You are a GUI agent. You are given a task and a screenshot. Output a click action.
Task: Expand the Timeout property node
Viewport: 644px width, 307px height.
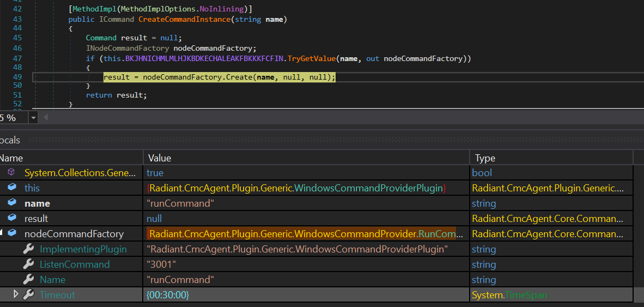tap(16, 294)
